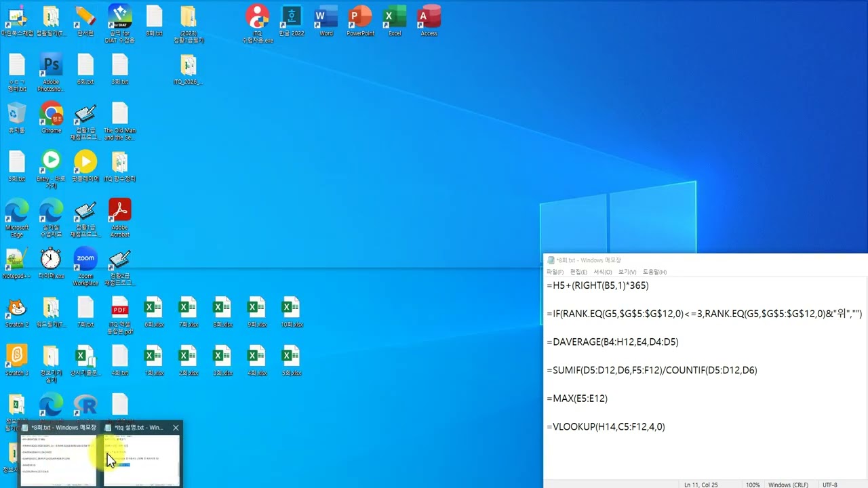Select the ITQ_2026 folder icon
Image resolution: width=868 pixels, height=488 pixels.
(189, 68)
